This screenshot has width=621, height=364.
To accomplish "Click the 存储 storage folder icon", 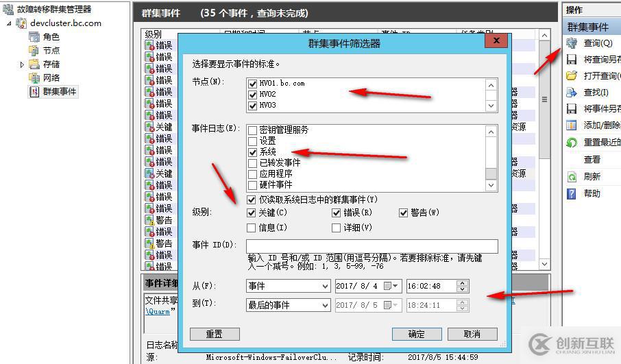I will click(34, 64).
